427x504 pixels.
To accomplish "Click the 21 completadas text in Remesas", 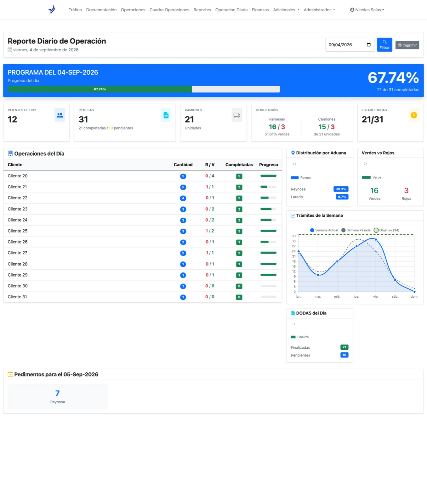I will click(92, 128).
